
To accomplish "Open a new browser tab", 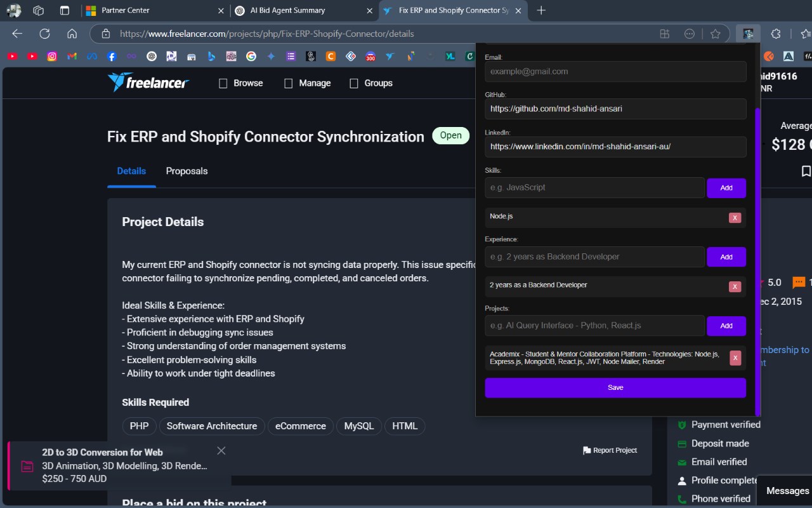I will tap(541, 10).
